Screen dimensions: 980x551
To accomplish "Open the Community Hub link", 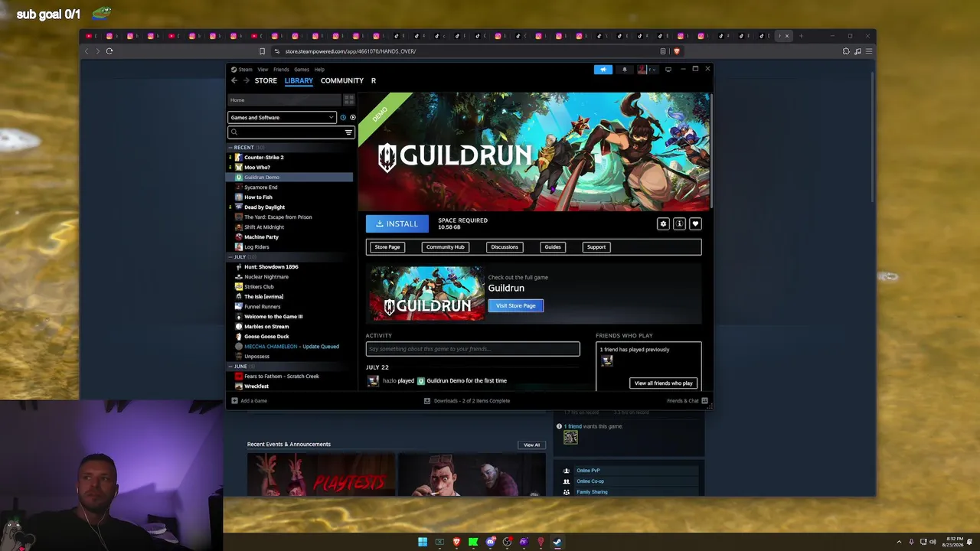I will (446, 247).
